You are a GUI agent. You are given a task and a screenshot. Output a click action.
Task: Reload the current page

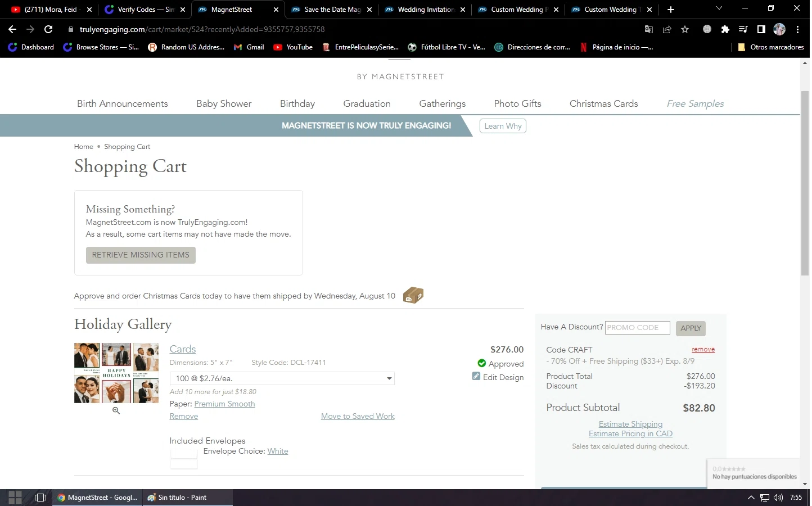(48, 29)
